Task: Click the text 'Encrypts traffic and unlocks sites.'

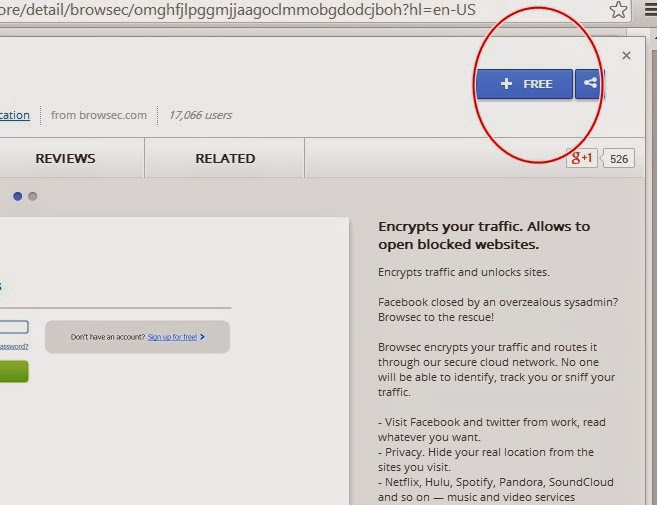Action: pyautogui.click(x=463, y=272)
